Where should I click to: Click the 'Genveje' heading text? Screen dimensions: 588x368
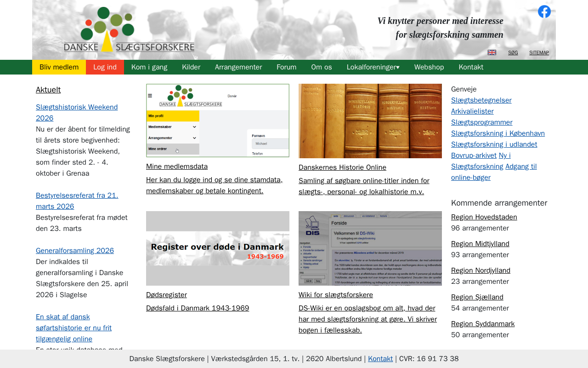click(464, 89)
